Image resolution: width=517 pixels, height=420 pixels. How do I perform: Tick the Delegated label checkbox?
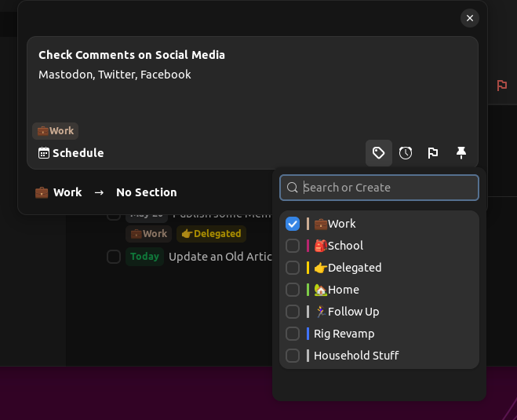click(293, 268)
